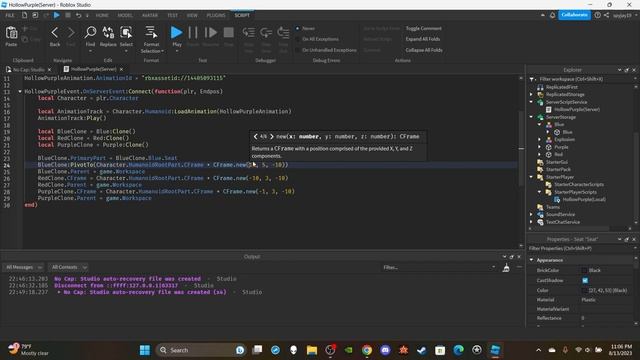Switch to the VIEW ribbon tab
This screenshot has width=640, height=360.
tap(192, 15)
